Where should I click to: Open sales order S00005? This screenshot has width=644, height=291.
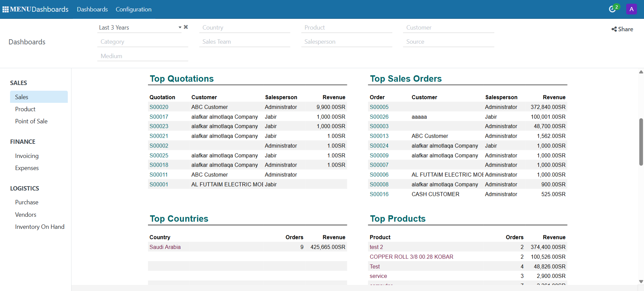pos(379,107)
